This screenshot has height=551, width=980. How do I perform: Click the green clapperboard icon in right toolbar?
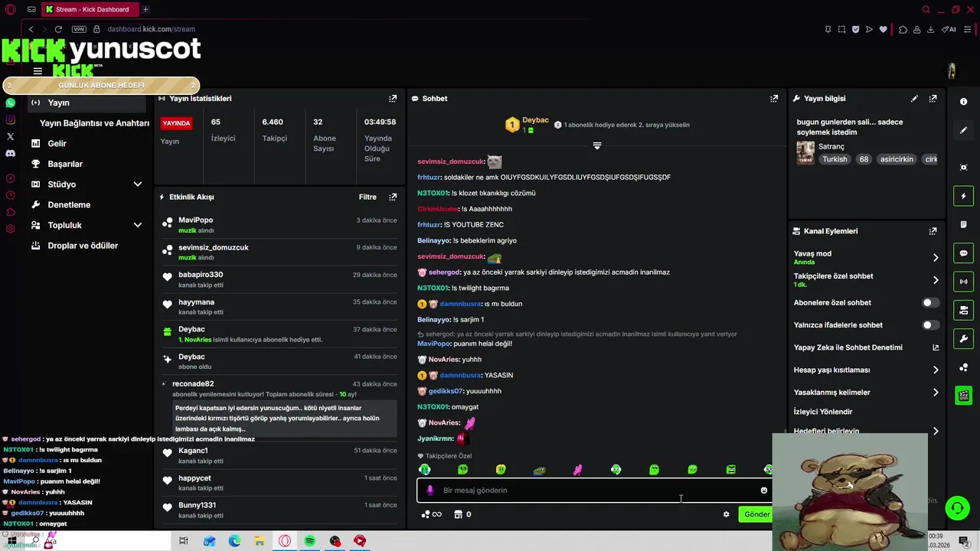963,396
